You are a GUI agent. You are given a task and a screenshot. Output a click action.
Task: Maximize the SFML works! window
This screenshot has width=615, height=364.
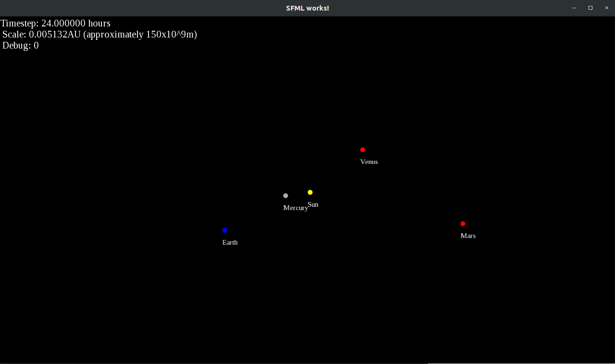pos(590,8)
